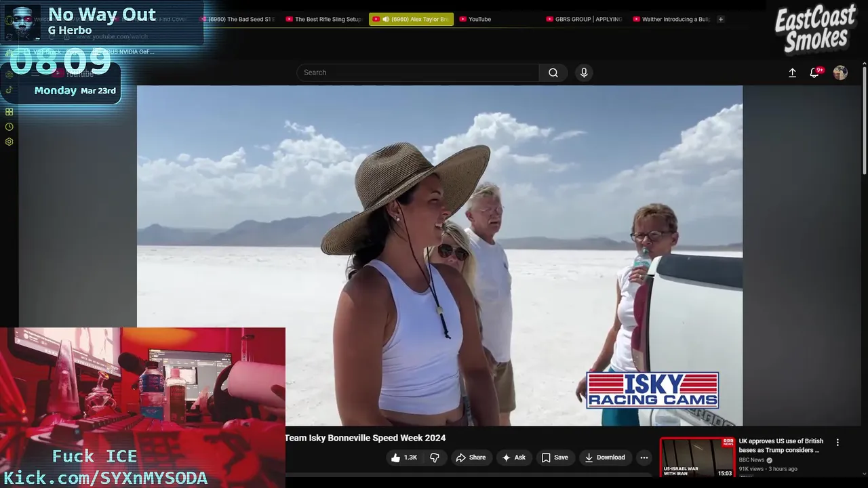This screenshot has height=488, width=868.
Task: Open the BBC News channel link
Action: 751,460
